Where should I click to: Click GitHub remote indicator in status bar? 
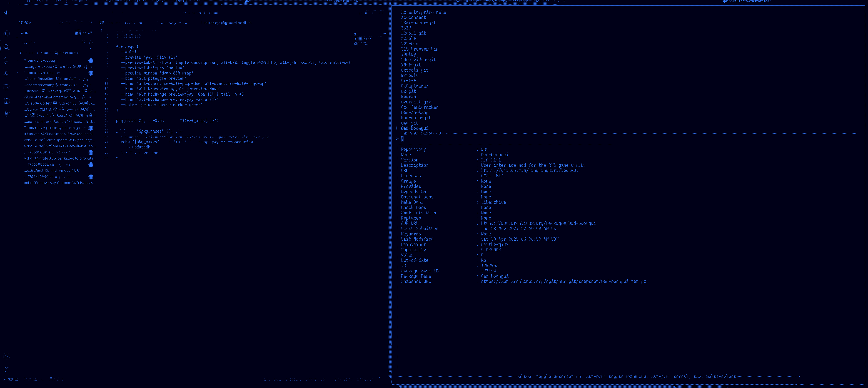[11, 379]
